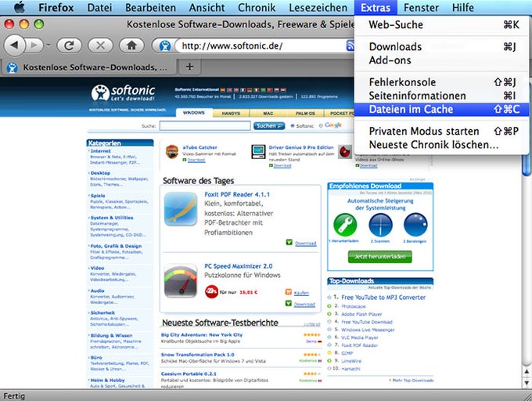
Task: Click the page scrollbar down arrow
Action: click(x=527, y=383)
